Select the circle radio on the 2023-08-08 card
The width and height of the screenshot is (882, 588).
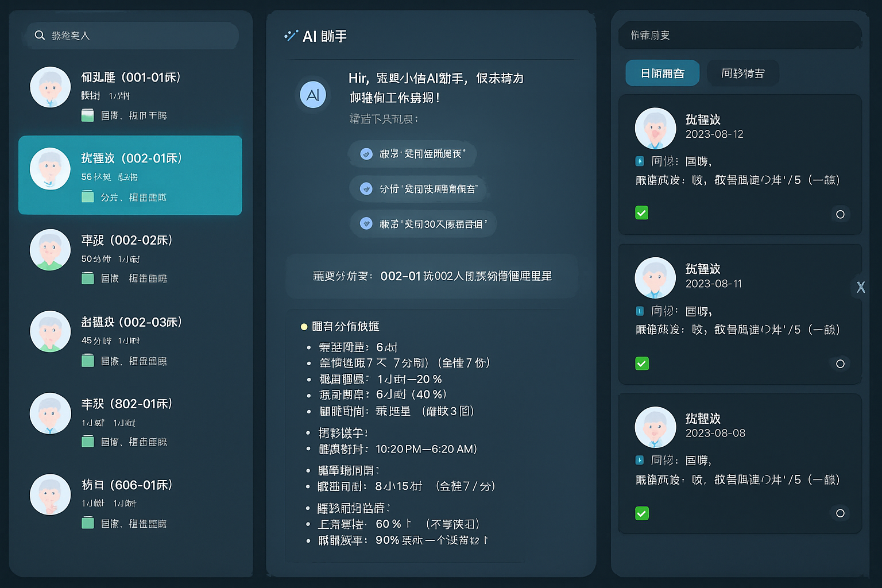tap(840, 513)
